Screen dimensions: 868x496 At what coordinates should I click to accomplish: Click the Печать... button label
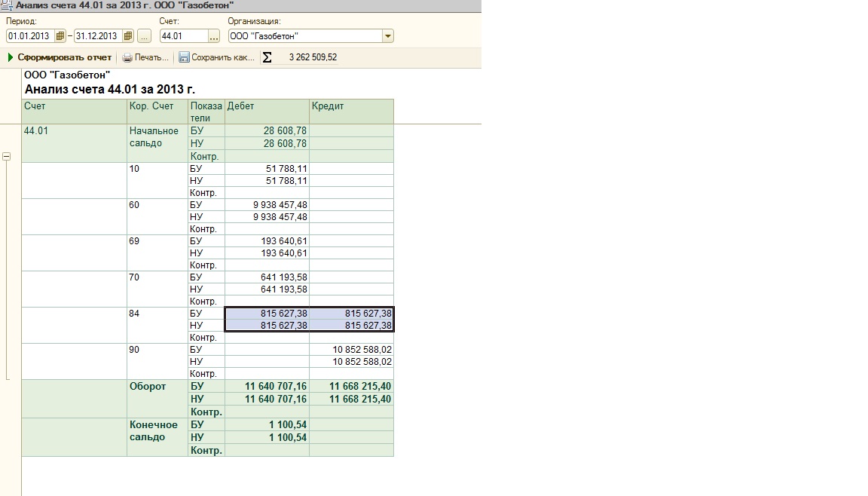pyautogui.click(x=151, y=57)
